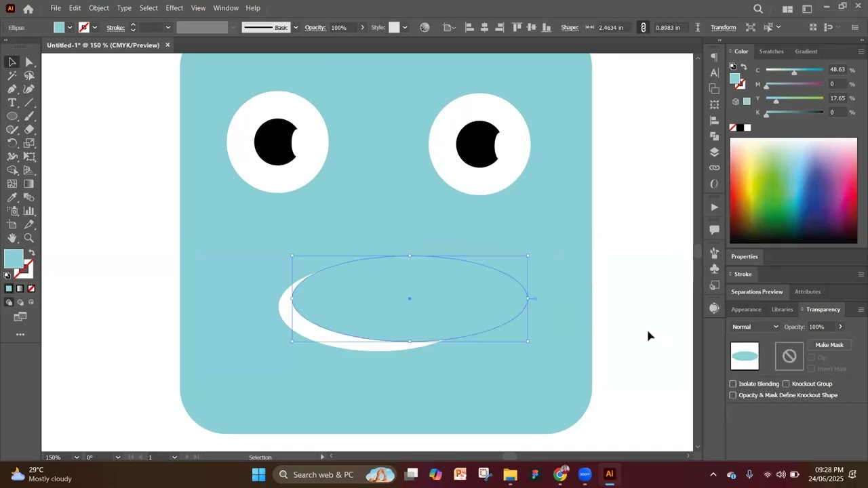Enable Knockout Group checkbox
The width and height of the screenshot is (868, 488).
(x=786, y=384)
